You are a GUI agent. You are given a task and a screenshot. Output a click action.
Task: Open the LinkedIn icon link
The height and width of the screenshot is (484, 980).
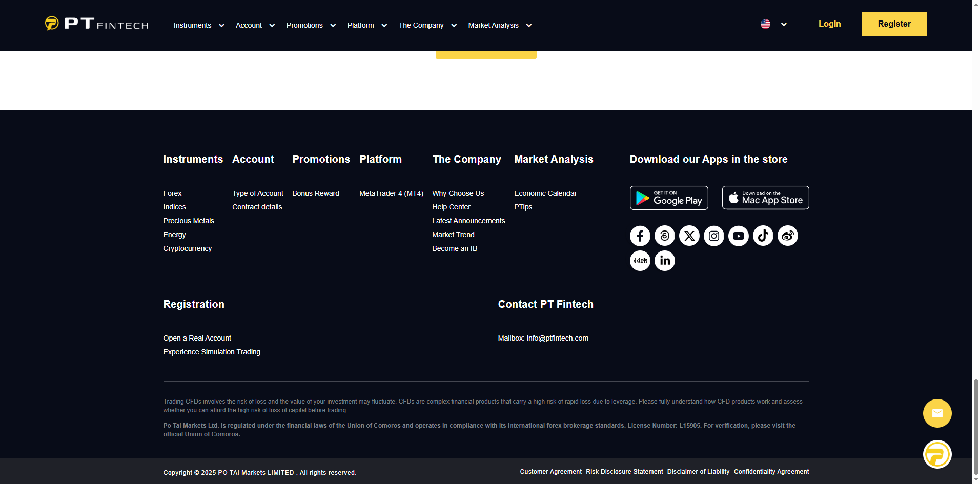[x=664, y=261]
